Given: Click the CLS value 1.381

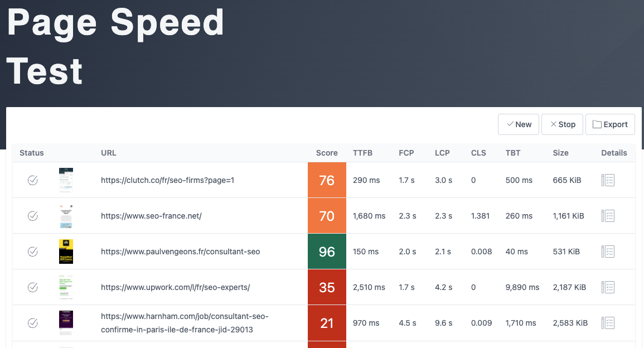Looking at the screenshot, I should (480, 216).
